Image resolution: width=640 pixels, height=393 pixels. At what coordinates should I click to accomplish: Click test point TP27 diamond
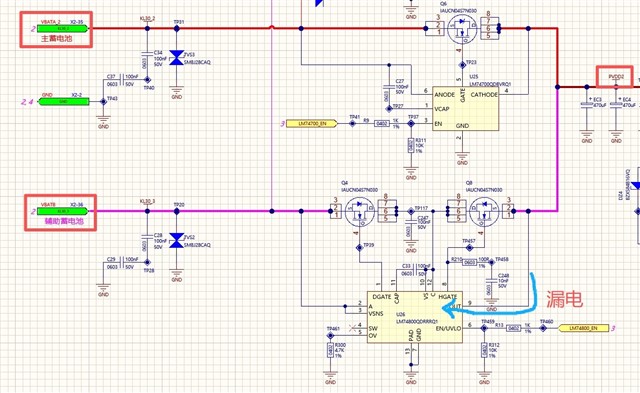(389, 109)
